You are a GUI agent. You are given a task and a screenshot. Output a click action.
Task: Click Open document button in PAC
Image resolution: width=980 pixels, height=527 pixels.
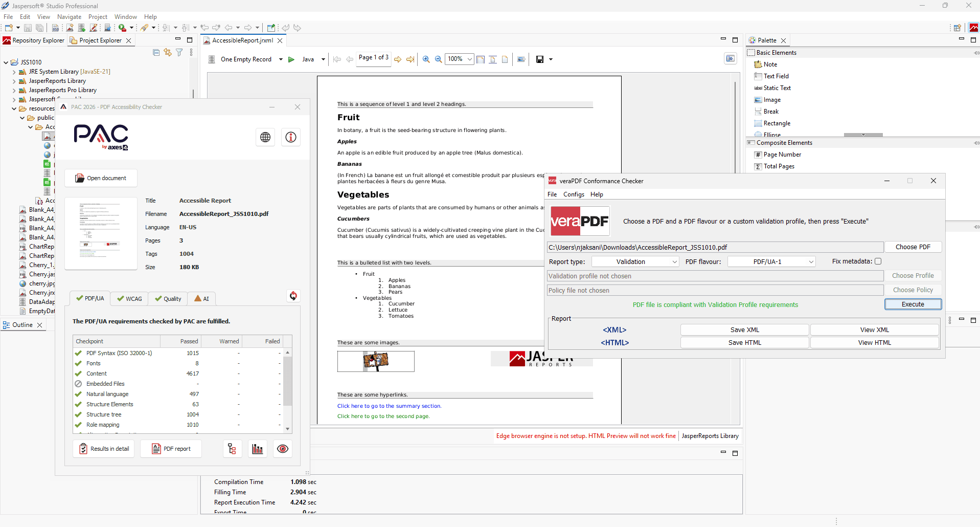[101, 178]
